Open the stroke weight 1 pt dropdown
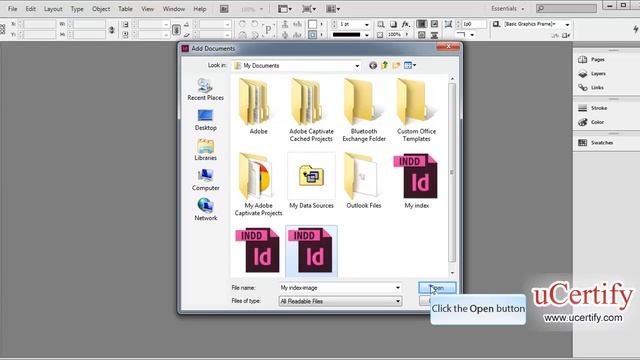This screenshot has width=640, height=360. click(x=367, y=24)
